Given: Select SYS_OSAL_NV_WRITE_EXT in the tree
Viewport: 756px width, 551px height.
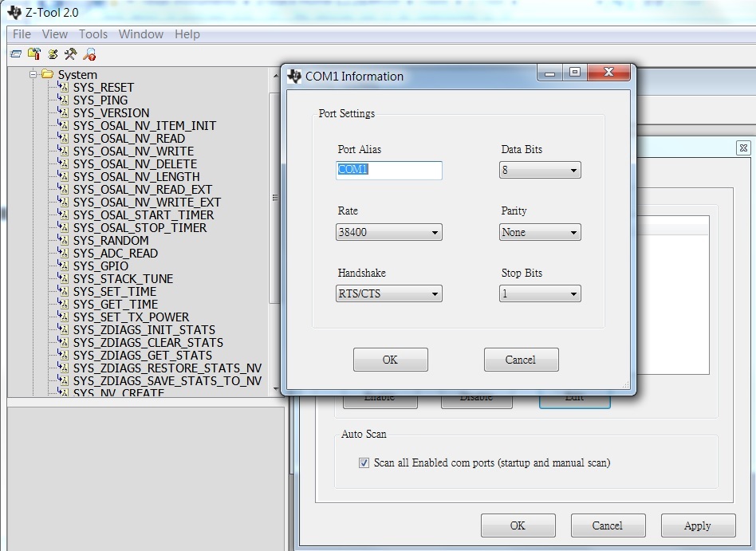Looking at the screenshot, I should [147, 202].
